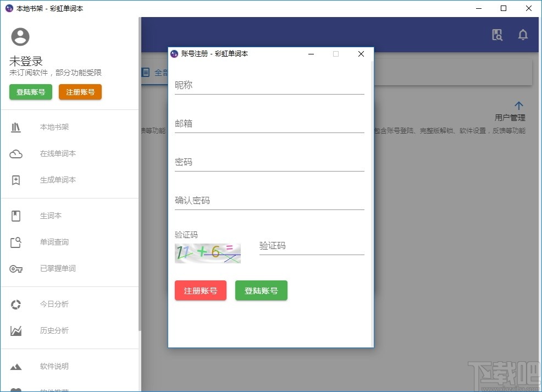542x392 pixels.
Task: Open the 软件说明 menu entry
Action: coord(54,366)
